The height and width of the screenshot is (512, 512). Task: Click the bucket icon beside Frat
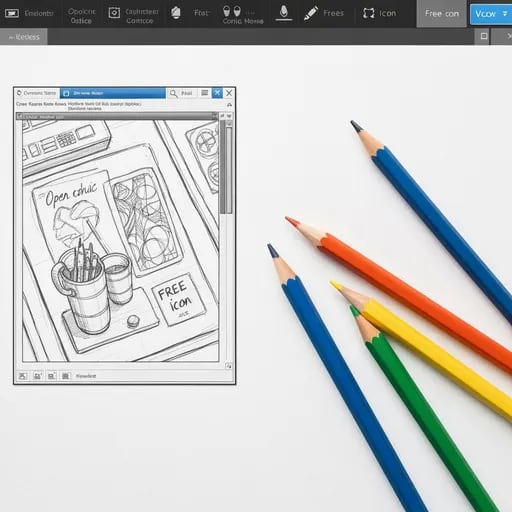tap(176, 13)
